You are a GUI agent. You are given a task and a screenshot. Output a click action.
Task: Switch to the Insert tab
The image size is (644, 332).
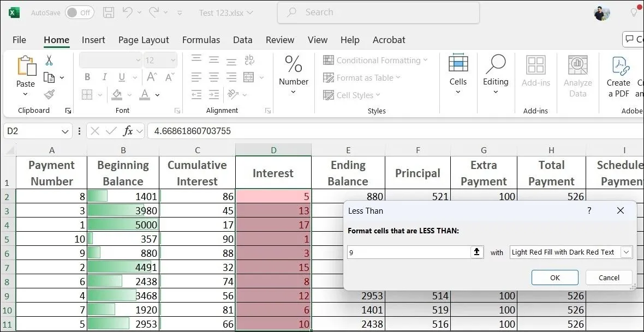[x=93, y=40]
